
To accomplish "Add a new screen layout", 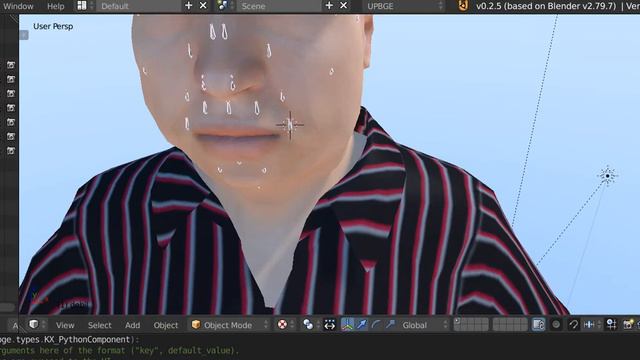I will (189, 6).
